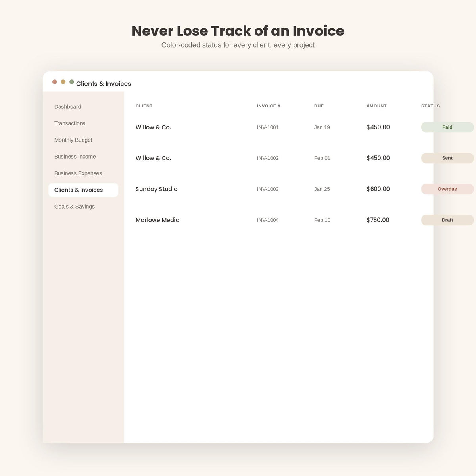The height and width of the screenshot is (476, 476).
Task: Click the INVOICE # column header
Action: 269,106
